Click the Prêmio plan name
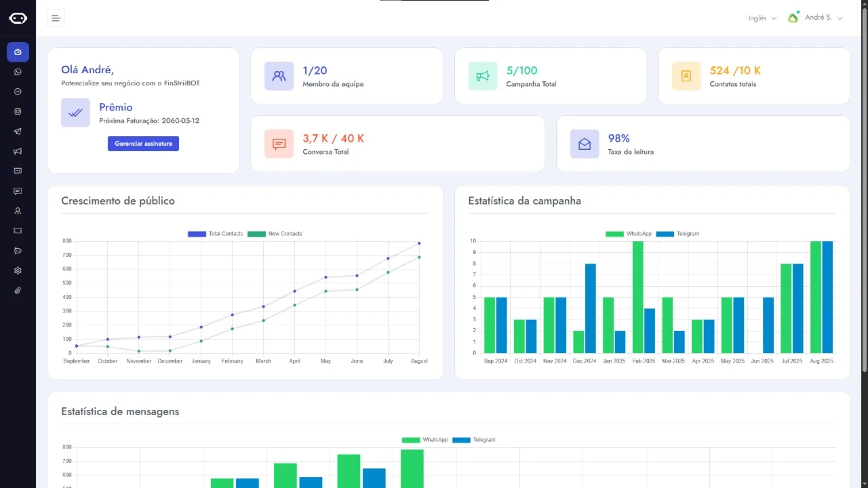The width and height of the screenshot is (868, 488). (116, 107)
